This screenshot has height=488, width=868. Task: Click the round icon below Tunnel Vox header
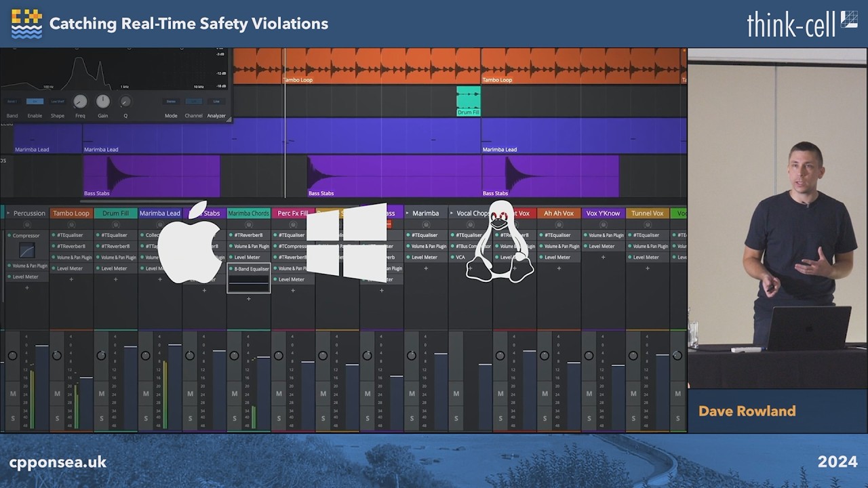[648, 224]
